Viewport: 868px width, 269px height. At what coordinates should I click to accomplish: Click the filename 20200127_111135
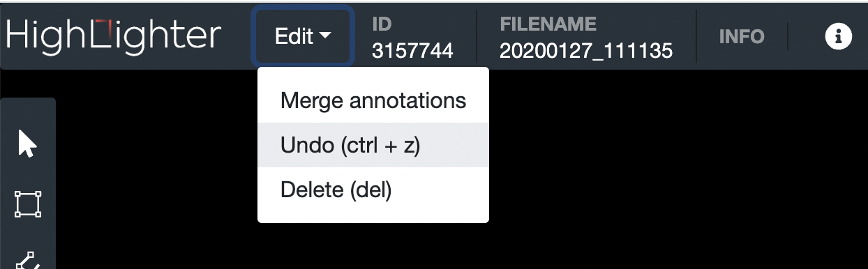click(x=586, y=50)
